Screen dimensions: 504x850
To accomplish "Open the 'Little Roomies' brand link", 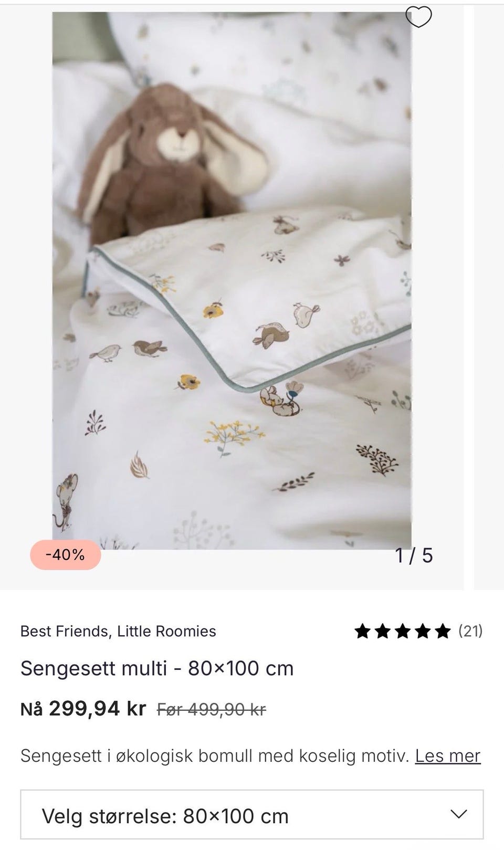I will 166,631.
